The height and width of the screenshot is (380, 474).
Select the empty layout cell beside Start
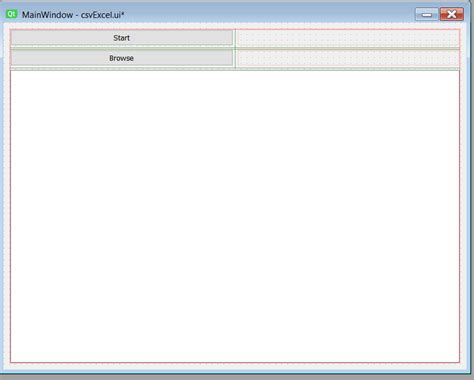tap(348, 38)
